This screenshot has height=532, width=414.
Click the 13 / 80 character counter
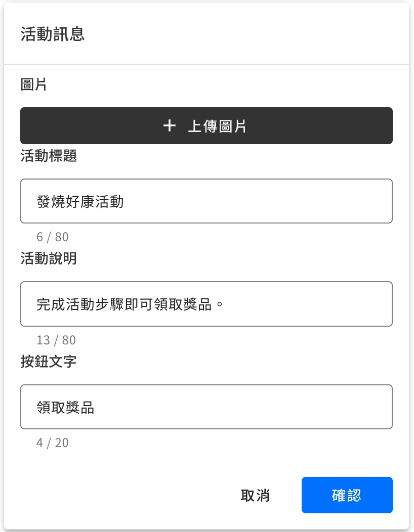point(56,340)
